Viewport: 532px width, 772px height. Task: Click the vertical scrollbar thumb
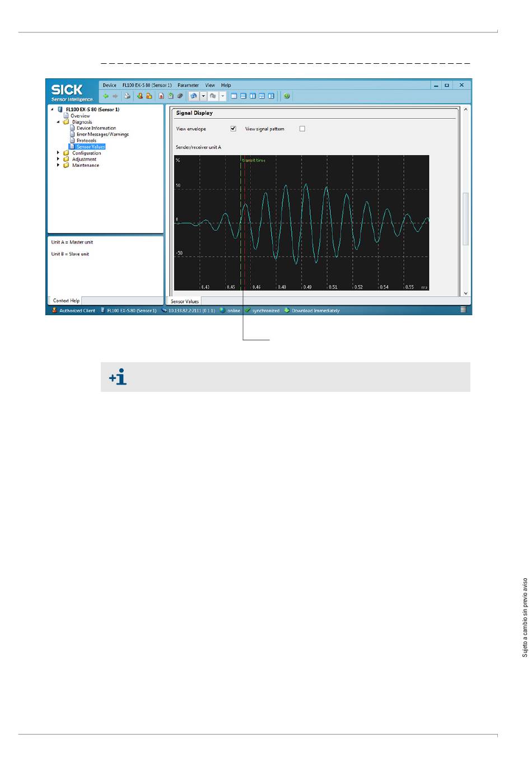tap(465, 219)
